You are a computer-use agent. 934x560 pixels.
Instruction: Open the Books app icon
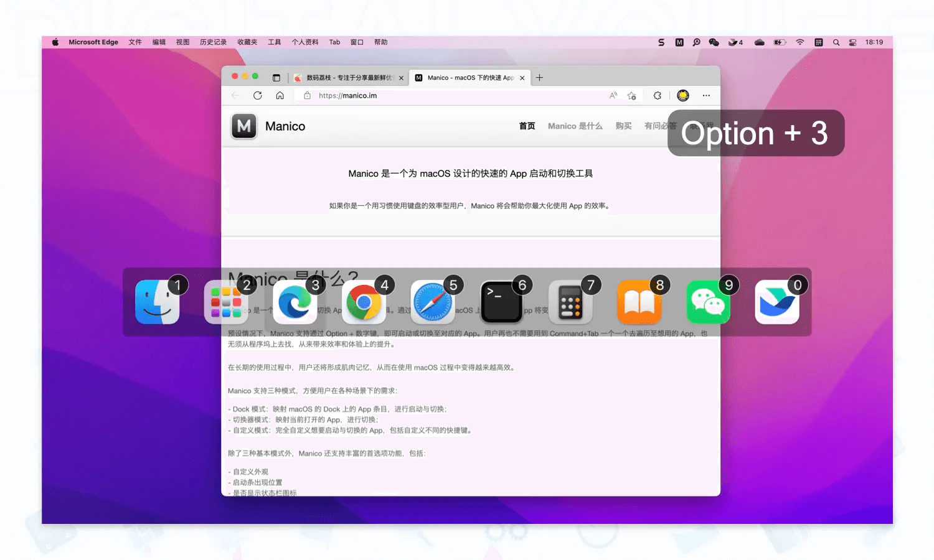click(x=639, y=302)
